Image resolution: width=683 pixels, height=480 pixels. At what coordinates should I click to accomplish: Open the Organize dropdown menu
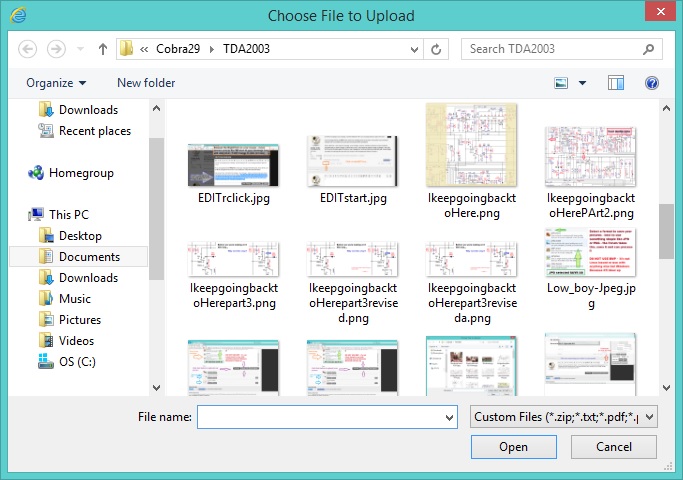point(56,83)
